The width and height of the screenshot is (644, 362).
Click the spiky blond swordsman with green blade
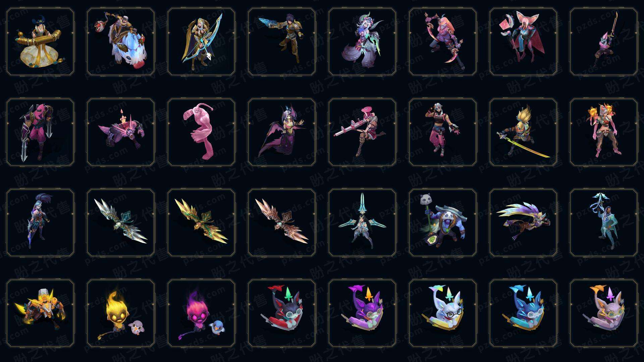tap(523, 132)
